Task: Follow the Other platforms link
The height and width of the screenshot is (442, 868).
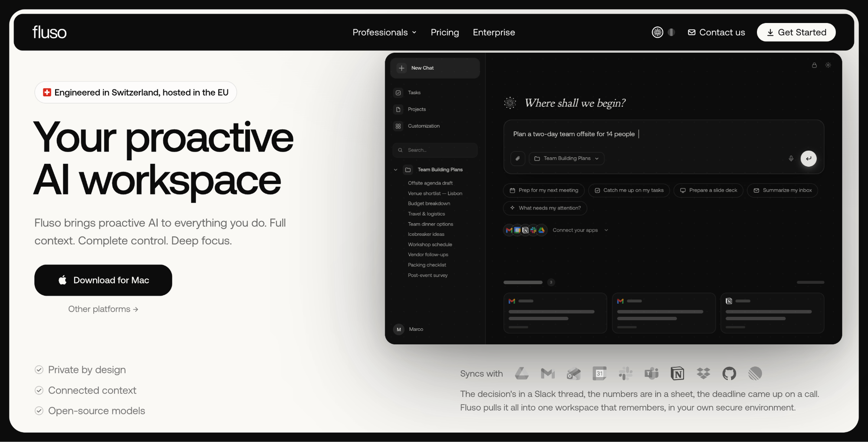Action: click(x=103, y=309)
